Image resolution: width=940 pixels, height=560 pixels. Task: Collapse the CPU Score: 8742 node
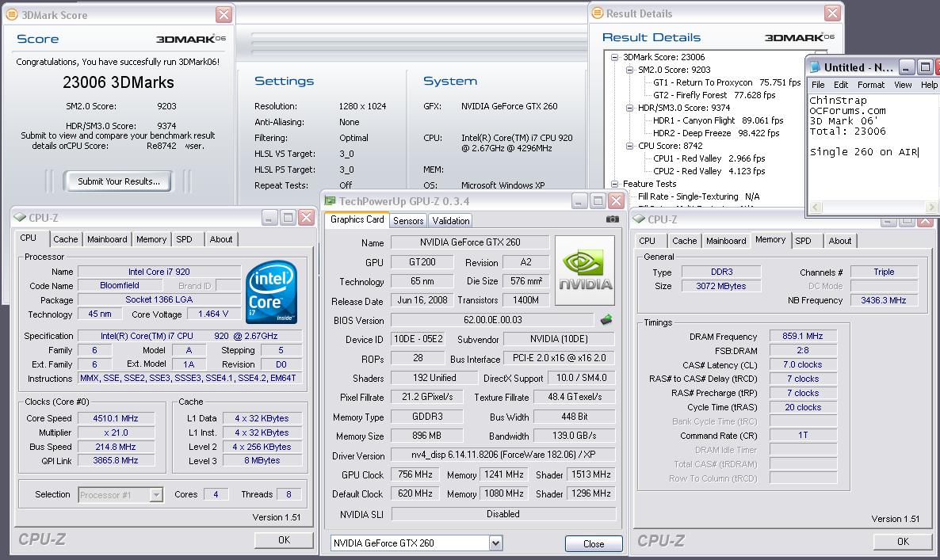pyautogui.click(x=629, y=147)
